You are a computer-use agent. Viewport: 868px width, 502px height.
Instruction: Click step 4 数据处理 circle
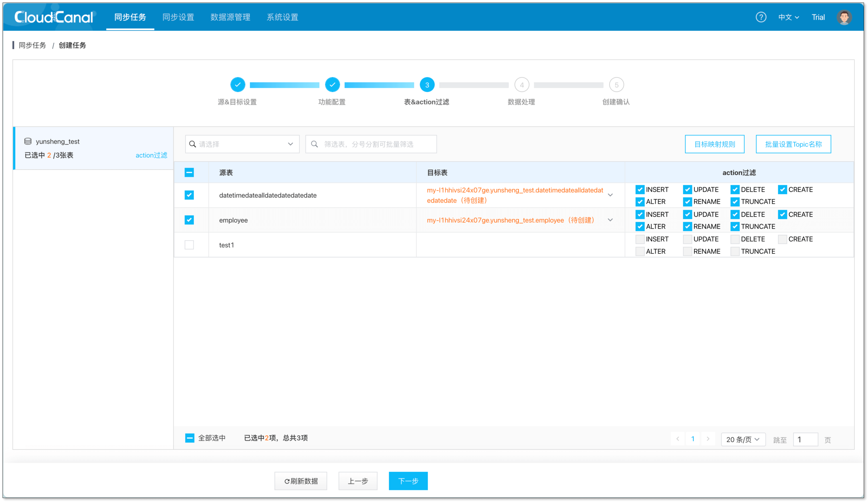pyautogui.click(x=522, y=85)
